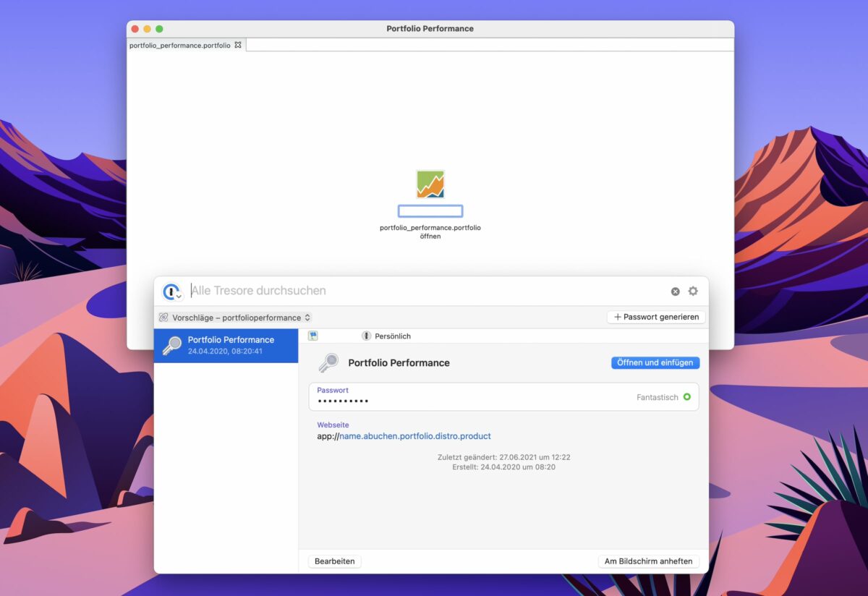Click the 'portfolio_performance.portfolio öffnen' label

(430, 232)
